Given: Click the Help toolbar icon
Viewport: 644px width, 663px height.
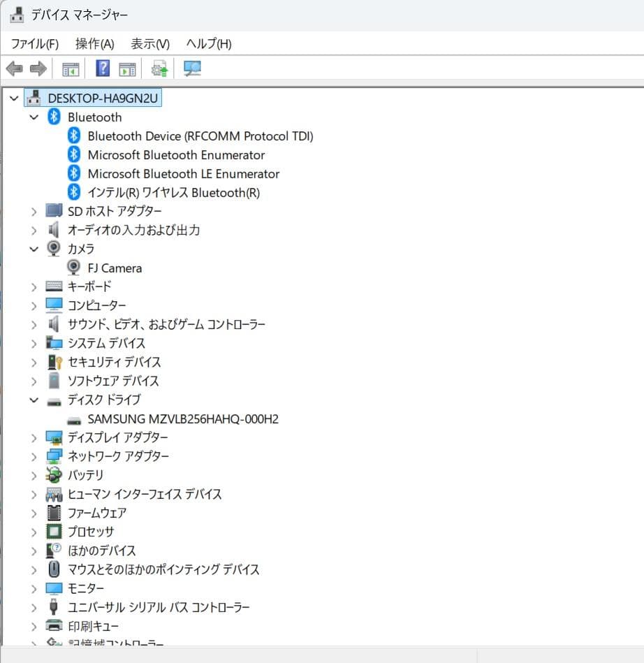Looking at the screenshot, I should point(101,68).
